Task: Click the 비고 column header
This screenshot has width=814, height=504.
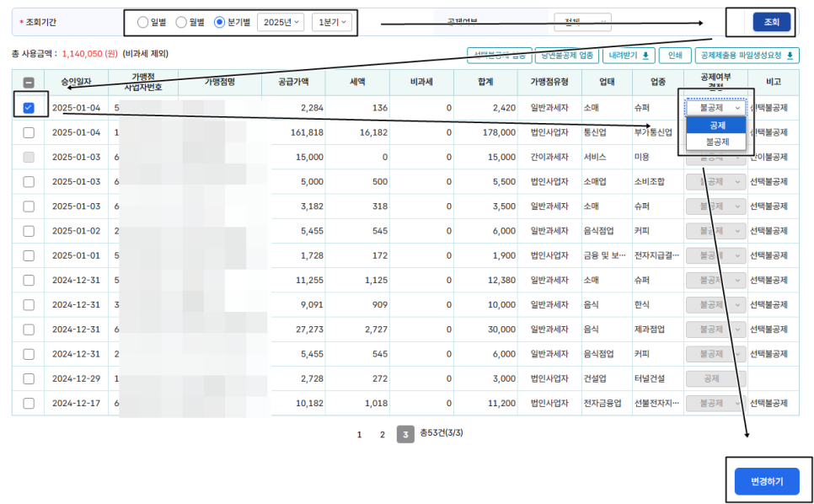Action: click(x=774, y=83)
